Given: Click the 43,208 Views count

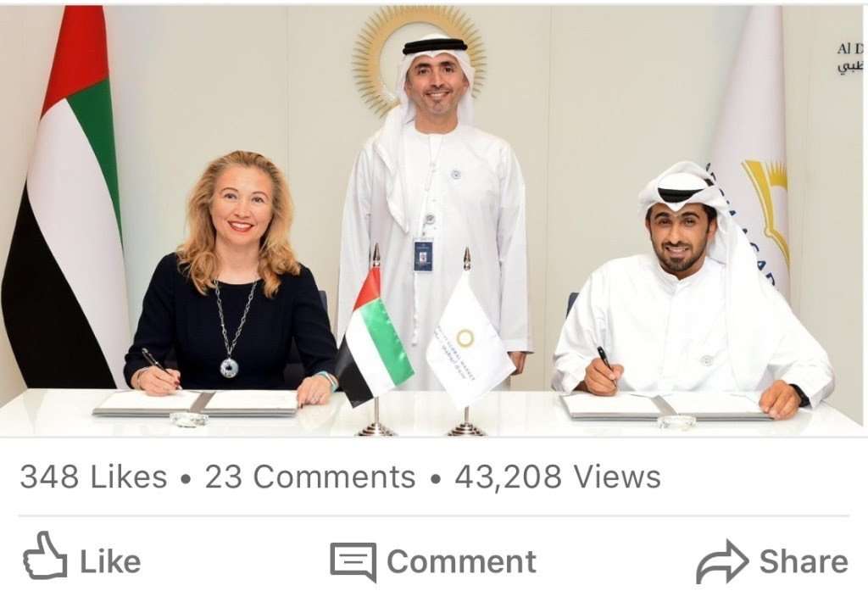Looking at the screenshot, I should coord(558,477).
